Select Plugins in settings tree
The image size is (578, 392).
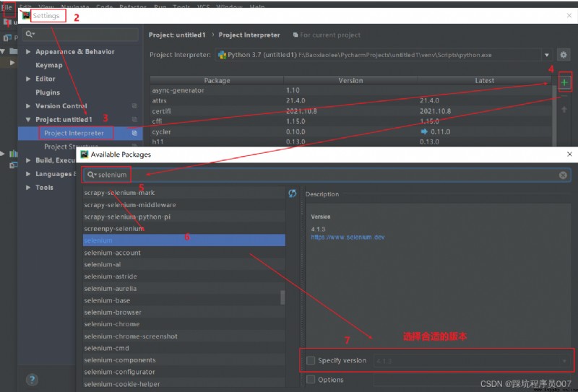48,92
